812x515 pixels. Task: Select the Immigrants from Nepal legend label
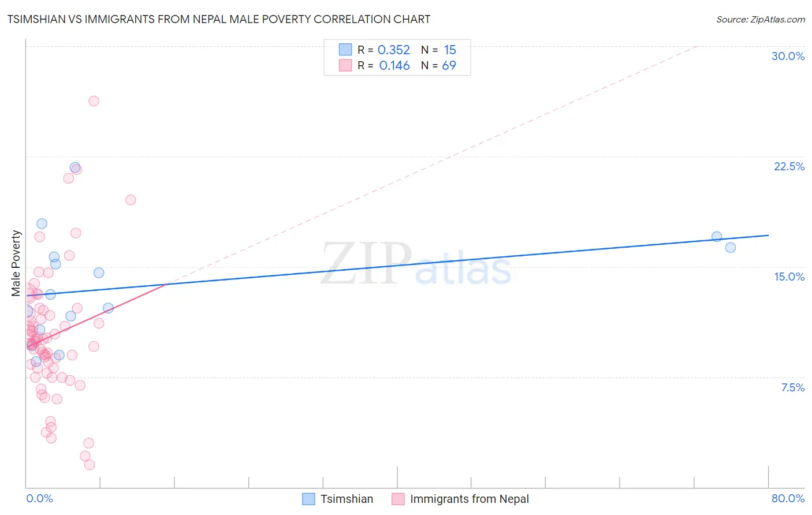point(470,499)
